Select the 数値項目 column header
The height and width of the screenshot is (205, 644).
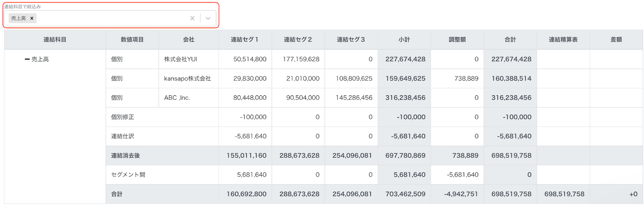[x=132, y=40]
